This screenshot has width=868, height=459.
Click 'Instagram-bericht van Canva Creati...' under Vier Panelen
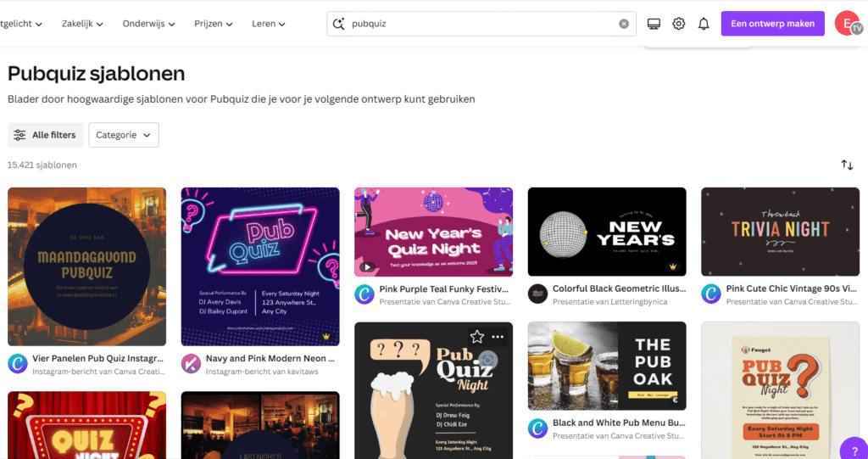98,372
